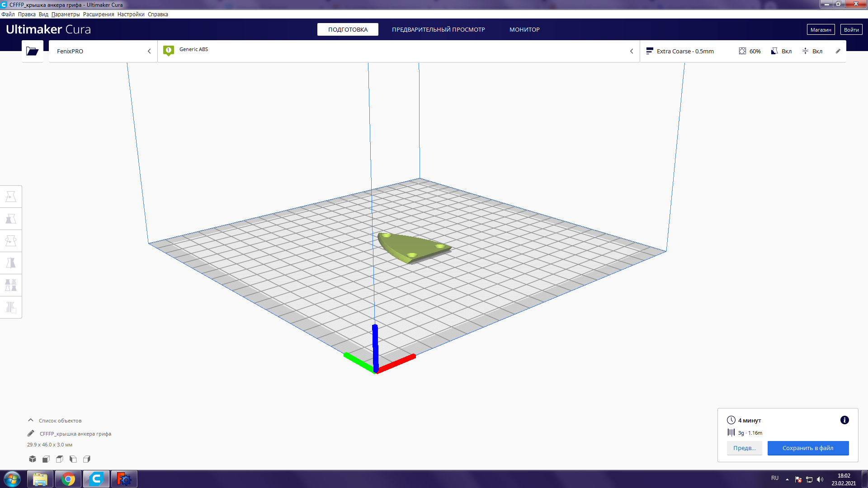
Task: Select the Support Blocker tool
Action: coord(11,307)
